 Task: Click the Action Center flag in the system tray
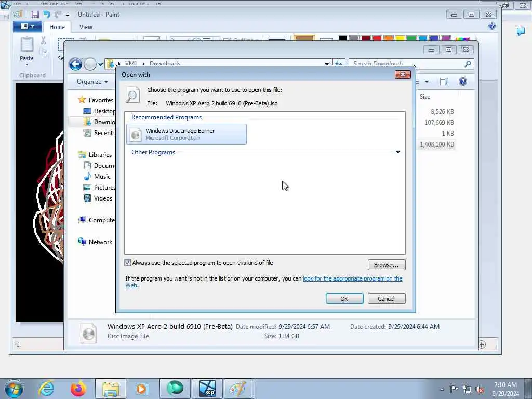(x=454, y=389)
